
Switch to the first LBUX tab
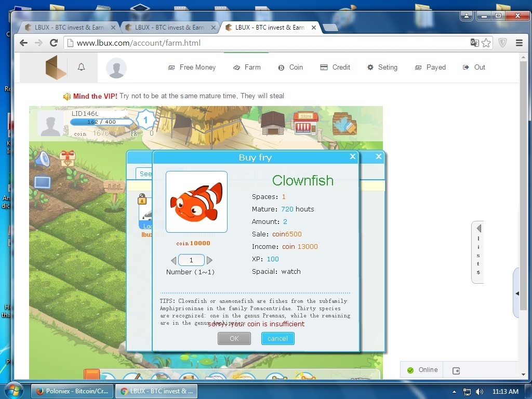pos(69,28)
